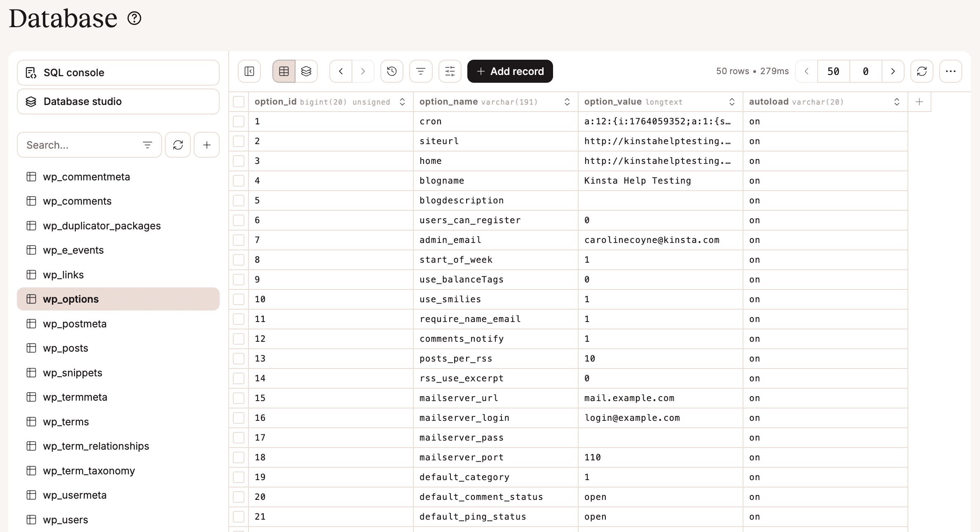Open the more options ellipsis menu
The height and width of the screenshot is (532, 980).
pyautogui.click(x=951, y=71)
